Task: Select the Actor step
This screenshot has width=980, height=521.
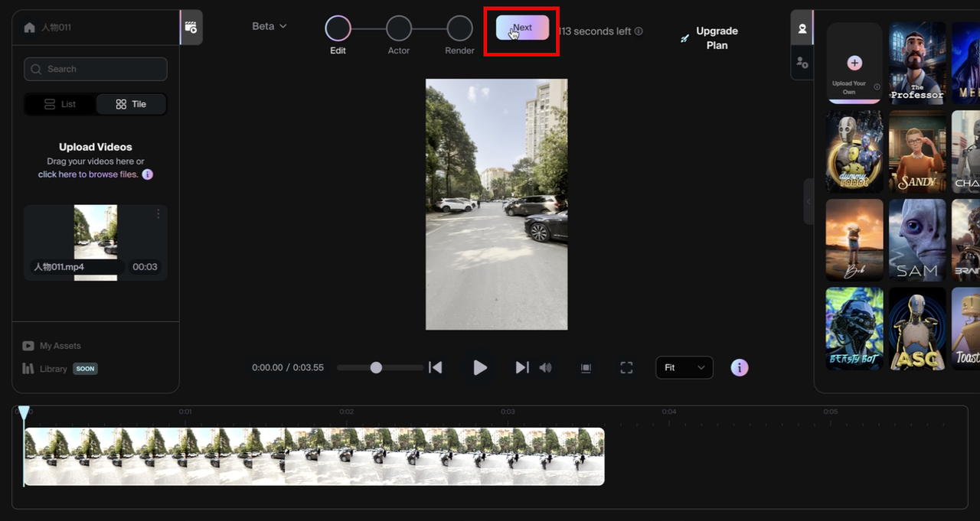Action: point(398,29)
